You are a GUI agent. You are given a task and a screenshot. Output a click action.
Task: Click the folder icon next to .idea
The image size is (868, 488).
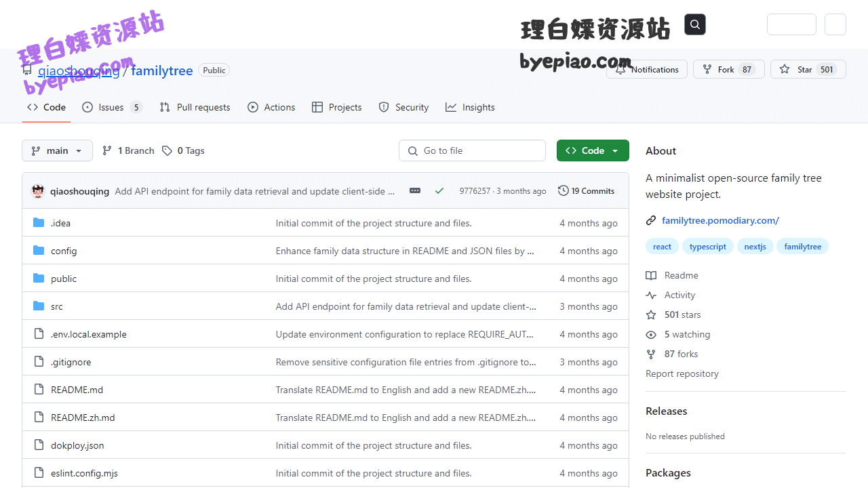tap(39, 223)
